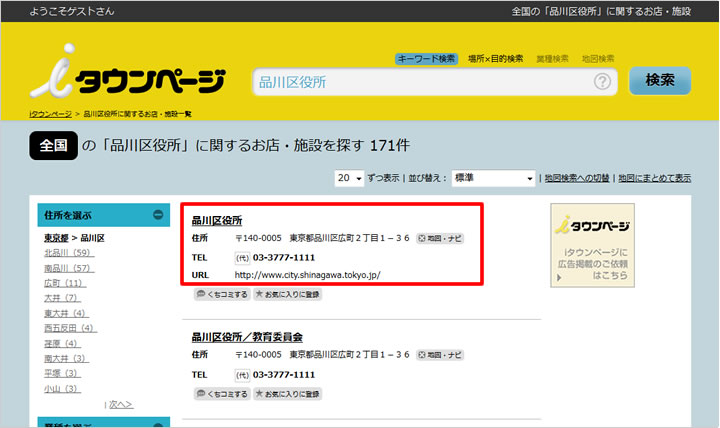Open the 品川区役所／教育委員会 listing title
This screenshot has width=720, height=428.
pos(247,338)
